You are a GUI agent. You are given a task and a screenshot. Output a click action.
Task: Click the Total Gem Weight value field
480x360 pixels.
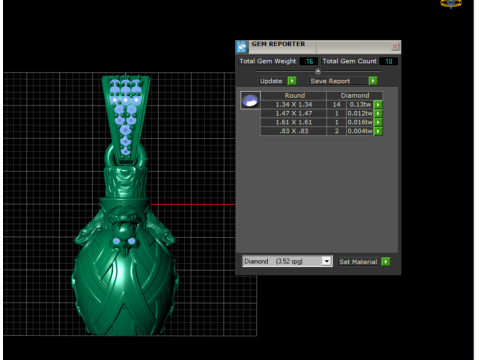click(x=308, y=61)
